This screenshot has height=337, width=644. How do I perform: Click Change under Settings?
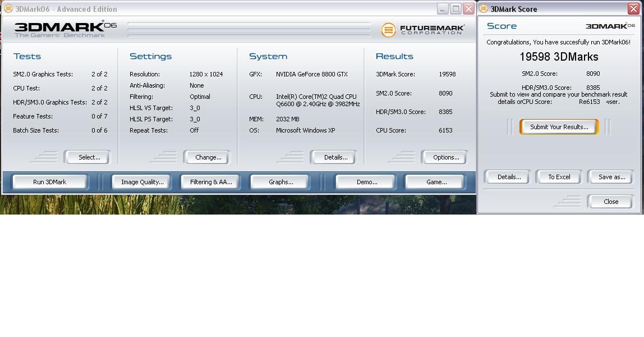click(x=208, y=157)
